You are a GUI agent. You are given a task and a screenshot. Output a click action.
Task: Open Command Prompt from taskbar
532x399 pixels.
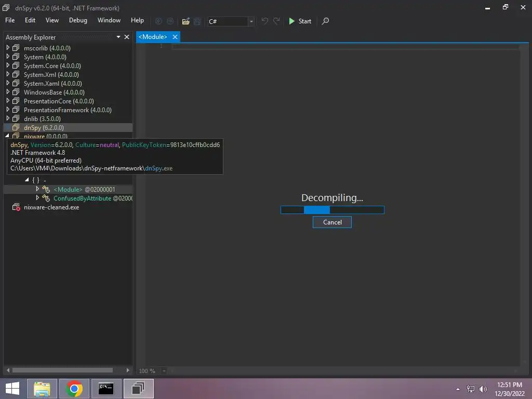[106, 389]
